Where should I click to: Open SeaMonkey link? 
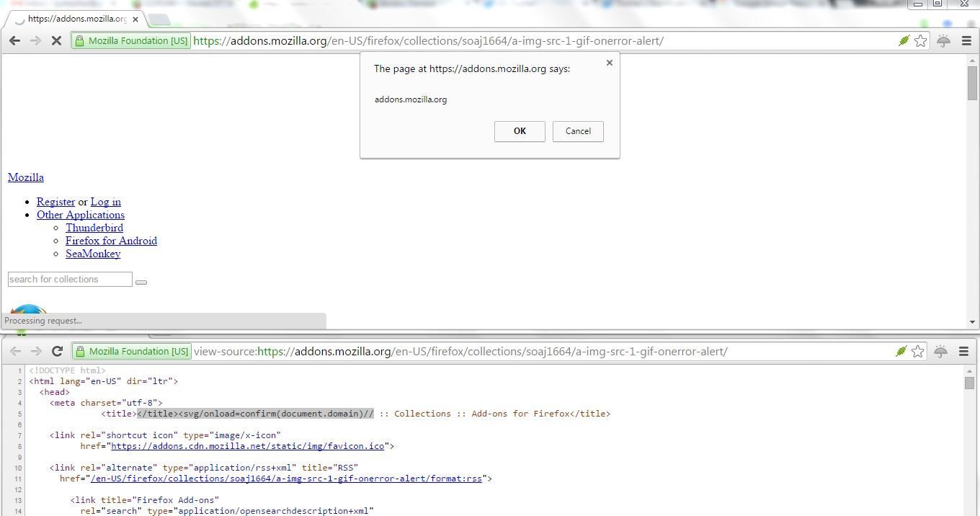93,254
